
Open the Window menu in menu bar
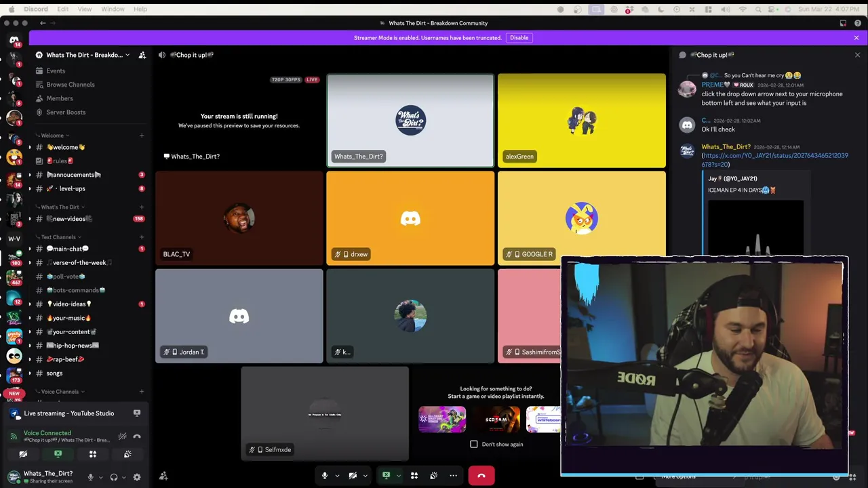click(113, 9)
